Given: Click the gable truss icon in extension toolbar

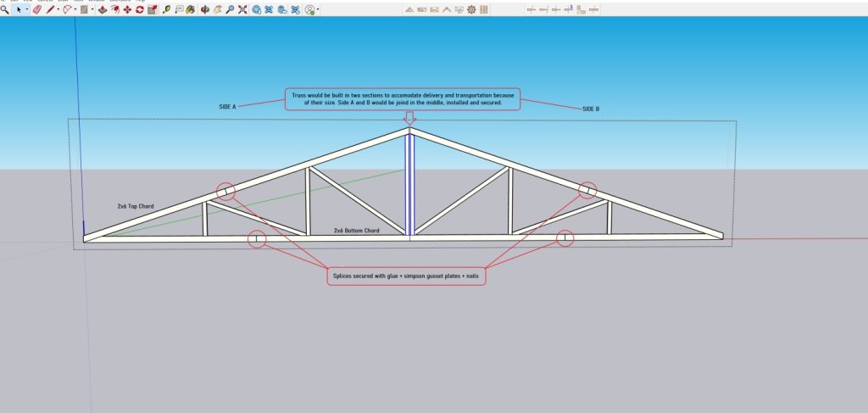Looking at the screenshot, I should (x=409, y=10).
